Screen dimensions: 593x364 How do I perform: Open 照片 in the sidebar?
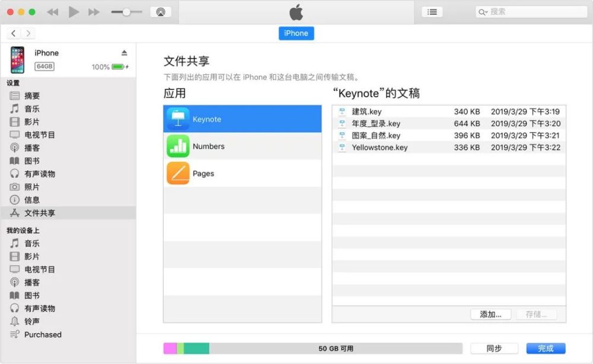tap(68, 187)
